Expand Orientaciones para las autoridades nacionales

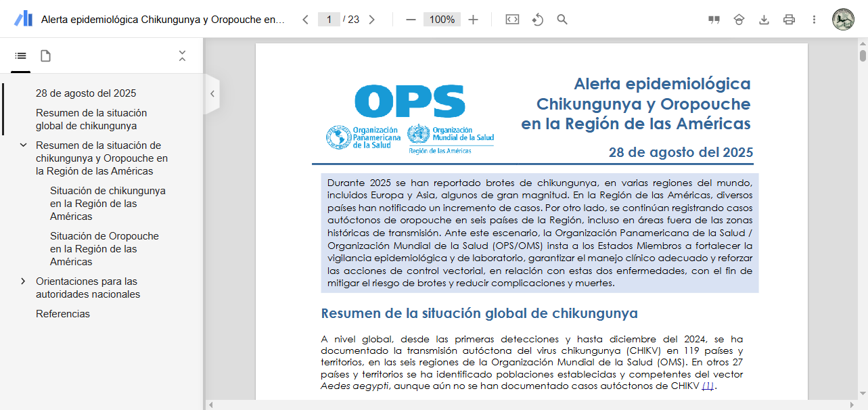click(x=22, y=281)
